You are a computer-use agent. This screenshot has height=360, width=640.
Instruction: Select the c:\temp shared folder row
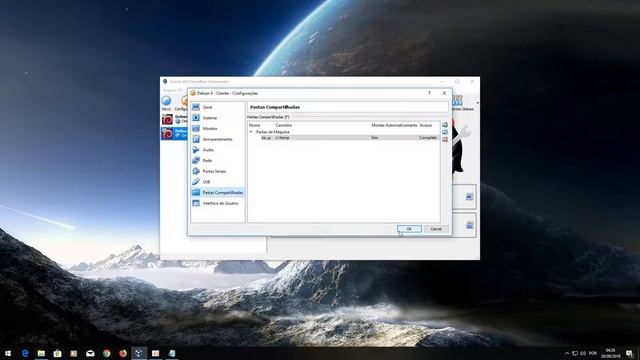tap(344, 138)
